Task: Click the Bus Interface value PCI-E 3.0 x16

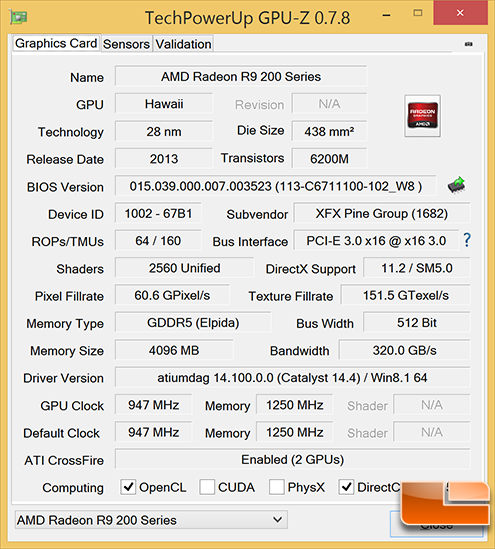Action: tap(376, 241)
